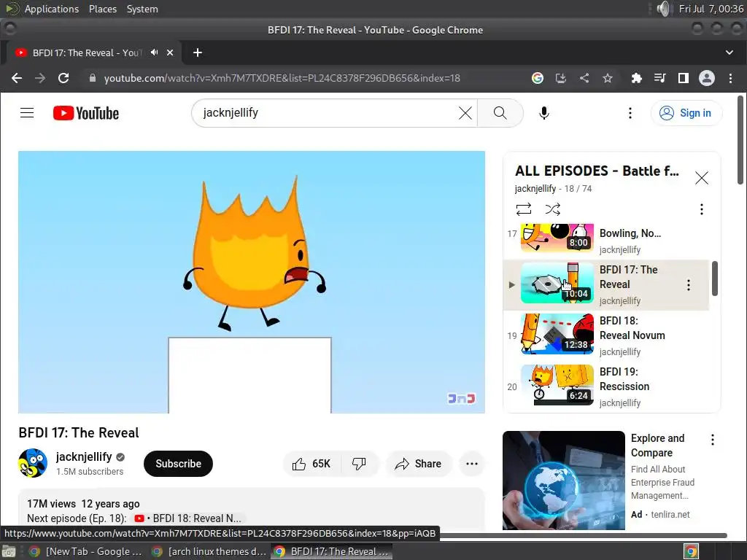
Task: Clear the search box with X
Action: [465, 113]
